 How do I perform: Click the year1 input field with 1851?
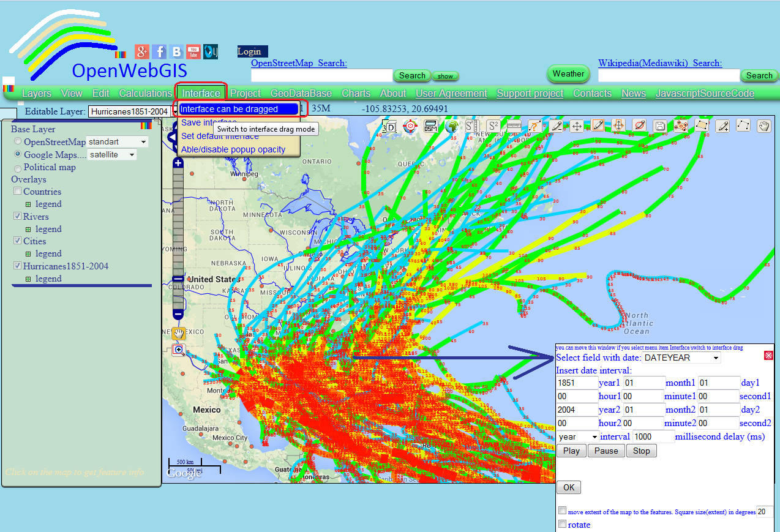[x=577, y=383]
